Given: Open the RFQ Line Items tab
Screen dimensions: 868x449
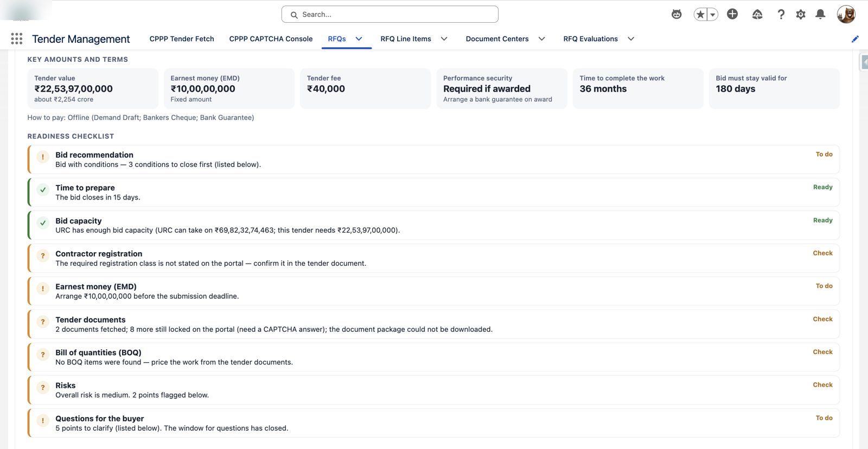Looking at the screenshot, I should coord(406,39).
